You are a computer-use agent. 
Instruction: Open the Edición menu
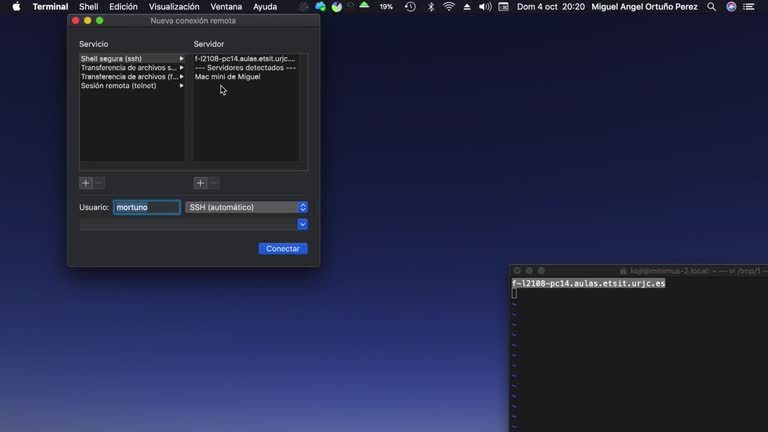coord(123,7)
